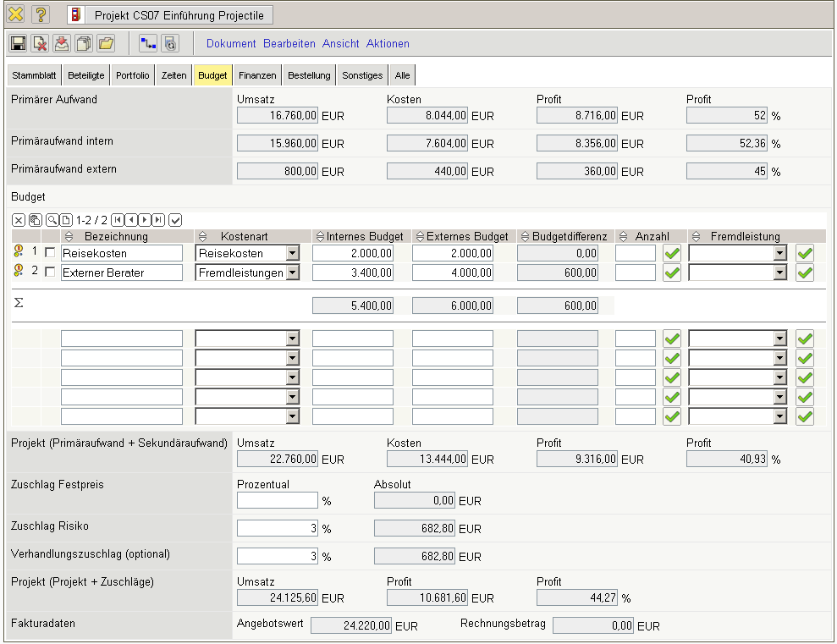Open Kostenart dropdown showing Fremdleistungen
The image size is (837, 644).
(x=292, y=272)
